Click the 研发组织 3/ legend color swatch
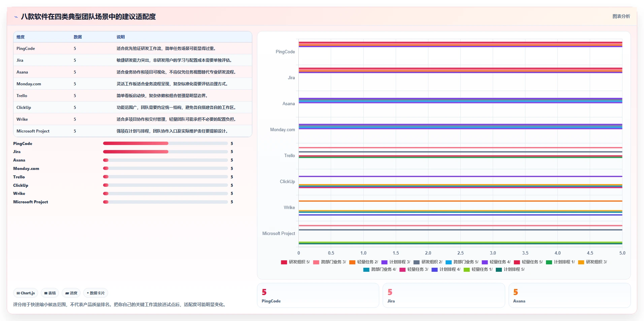This screenshot has width=644, height=321. 581,262
